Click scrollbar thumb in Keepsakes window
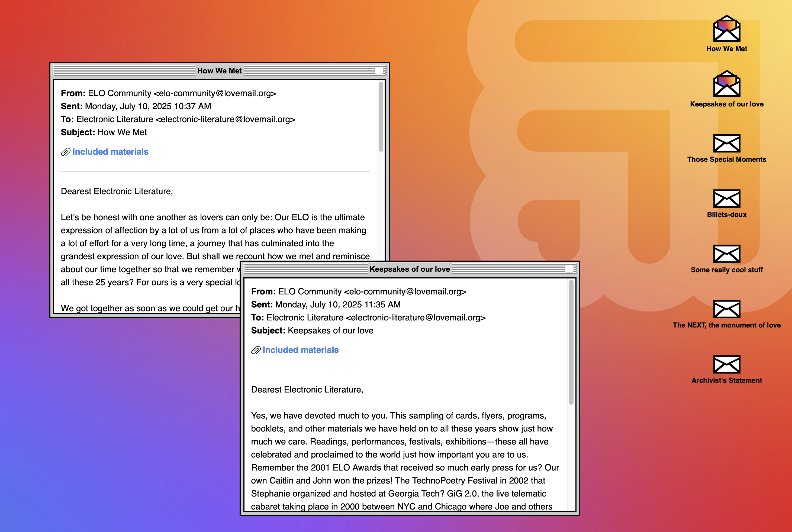 tap(571, 342)
